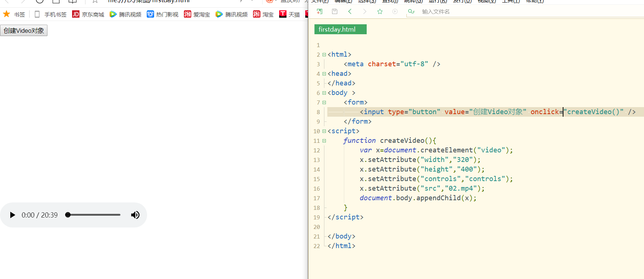Click the document.body.appendChild(x) line

418,198
